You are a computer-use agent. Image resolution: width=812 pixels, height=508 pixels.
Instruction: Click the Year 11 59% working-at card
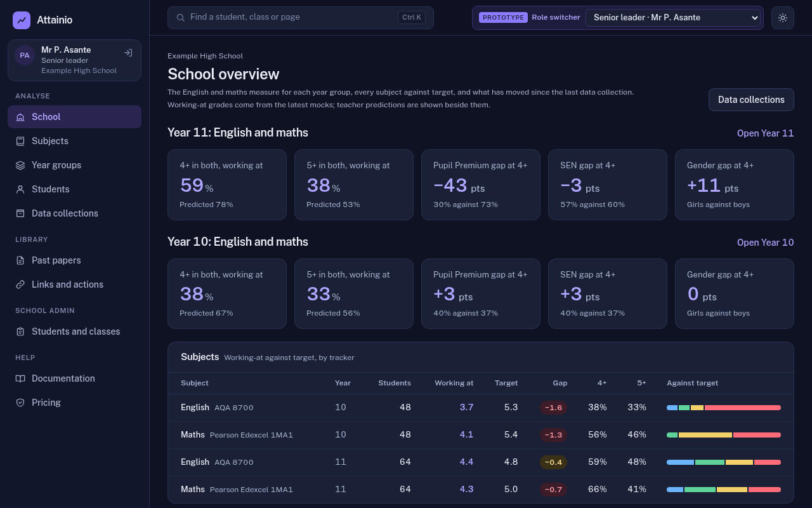[227, 185]
